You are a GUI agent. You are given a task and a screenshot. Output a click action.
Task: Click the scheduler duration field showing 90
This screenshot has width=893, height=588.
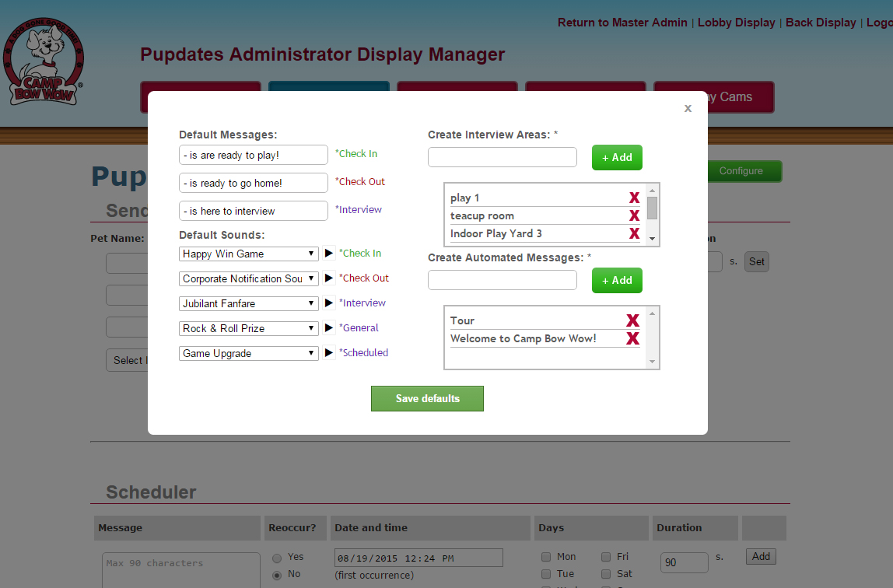pyautogui.click(x=684, y=562)
